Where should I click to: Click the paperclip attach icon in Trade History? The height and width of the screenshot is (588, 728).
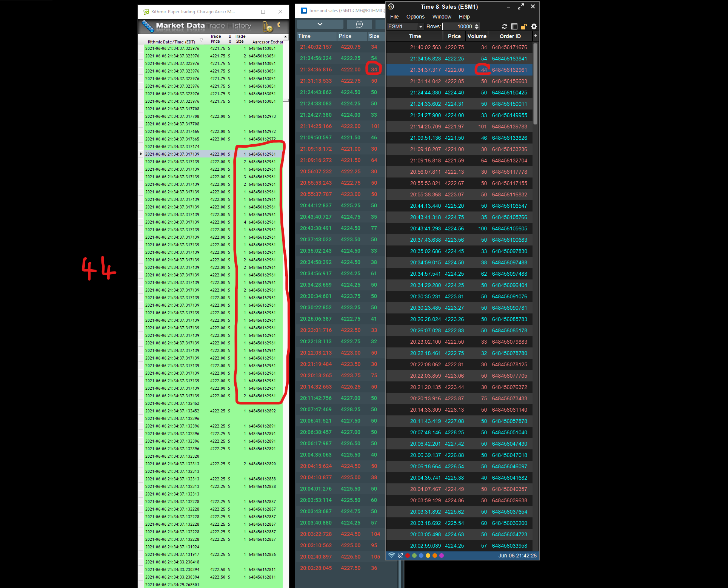(x=267, y=26)
